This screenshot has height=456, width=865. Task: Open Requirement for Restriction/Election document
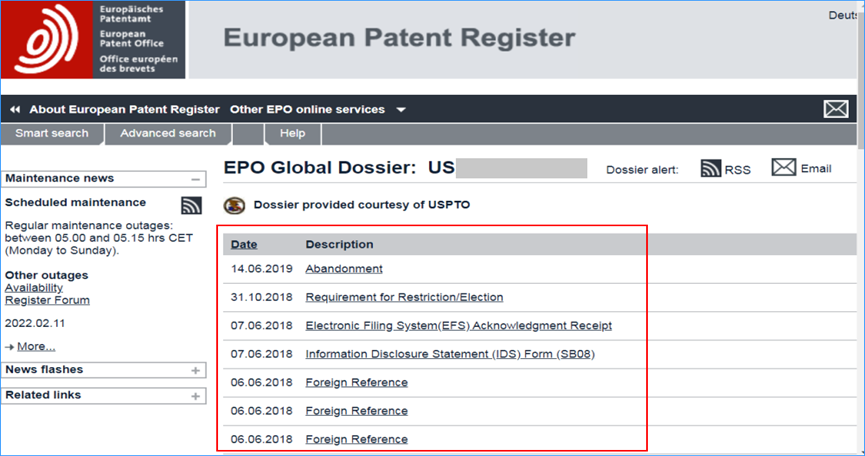coord(404,297)
